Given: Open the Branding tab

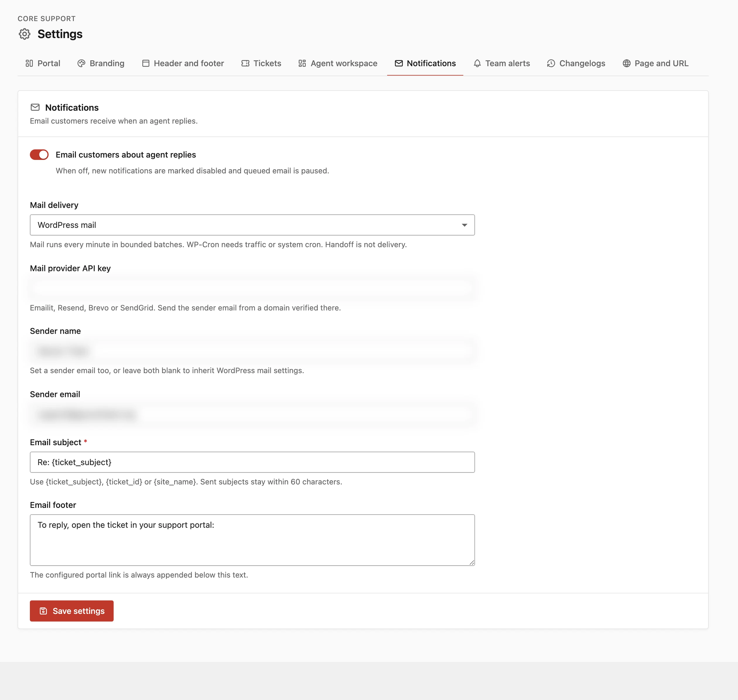Looking at the screenshot, I should [x=101, y=64].
